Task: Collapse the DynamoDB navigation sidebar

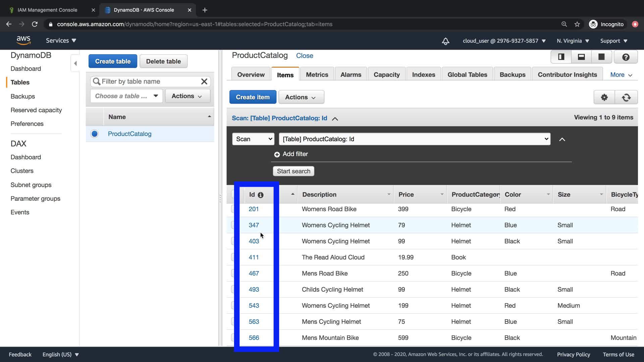Action: (75, 63)
